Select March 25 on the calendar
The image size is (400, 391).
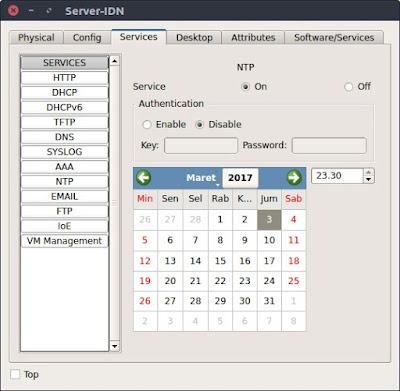pyautogui.click(x=294, y=281)
